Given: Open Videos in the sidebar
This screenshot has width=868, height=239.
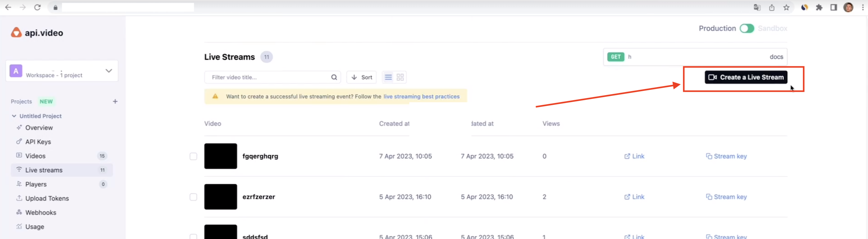Looking at the screenshot, I should 35,156.
